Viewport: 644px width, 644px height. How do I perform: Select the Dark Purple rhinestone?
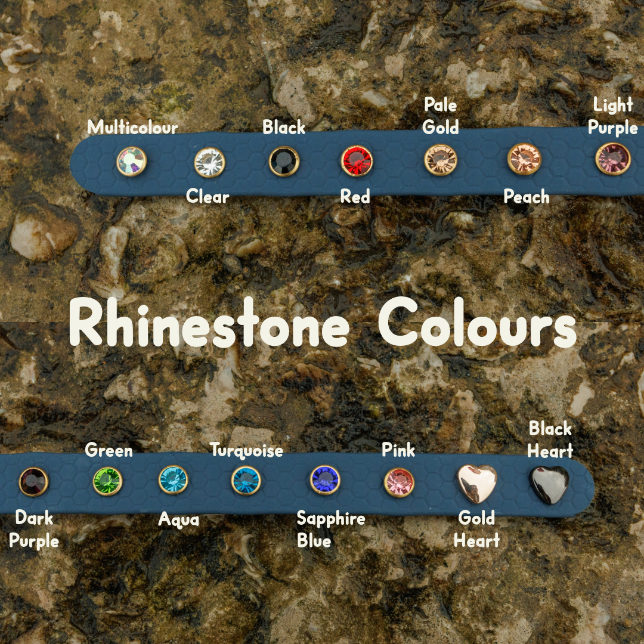click(x=33, y=481)
